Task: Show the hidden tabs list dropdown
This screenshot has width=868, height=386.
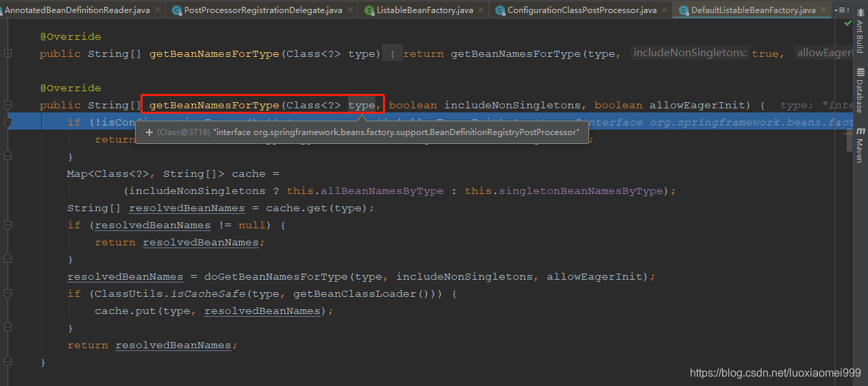Action: point(841,10)
